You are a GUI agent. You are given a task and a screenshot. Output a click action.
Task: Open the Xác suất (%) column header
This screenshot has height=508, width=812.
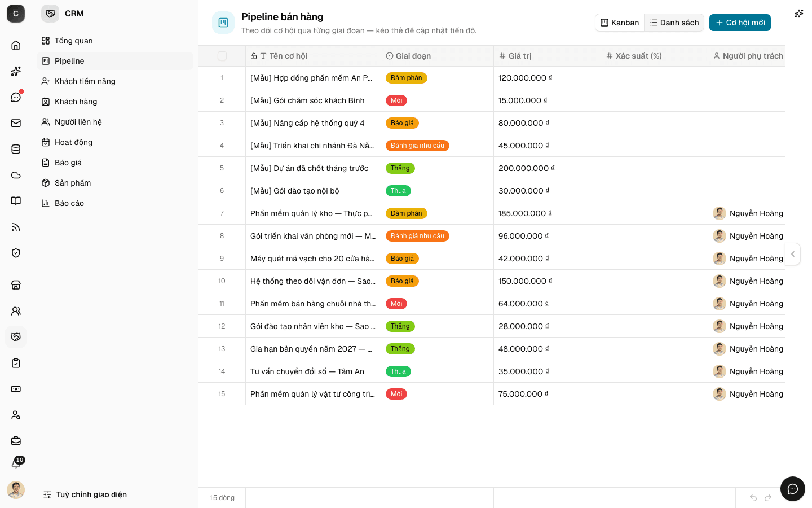click(x=654, y=56)
